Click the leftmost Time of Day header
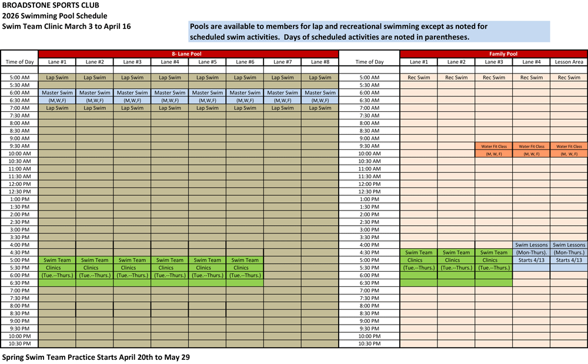This screenshot has width=588, height=364. pos(19,62)
